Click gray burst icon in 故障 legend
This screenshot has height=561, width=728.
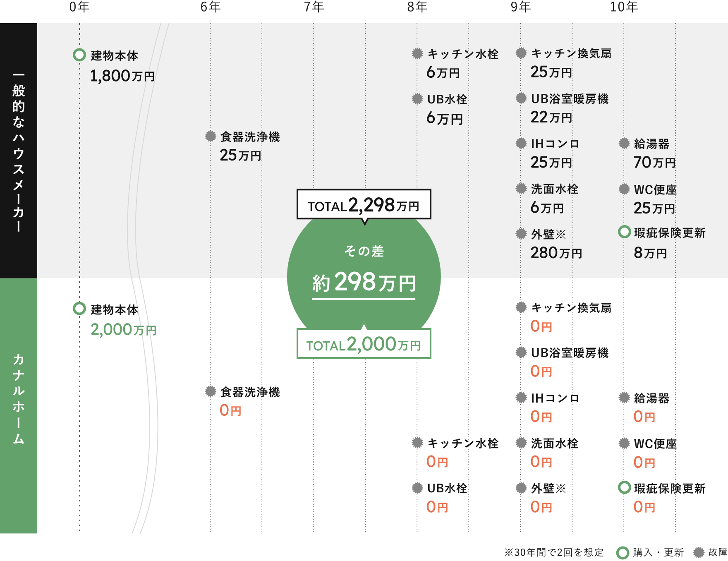click(699, 552)
